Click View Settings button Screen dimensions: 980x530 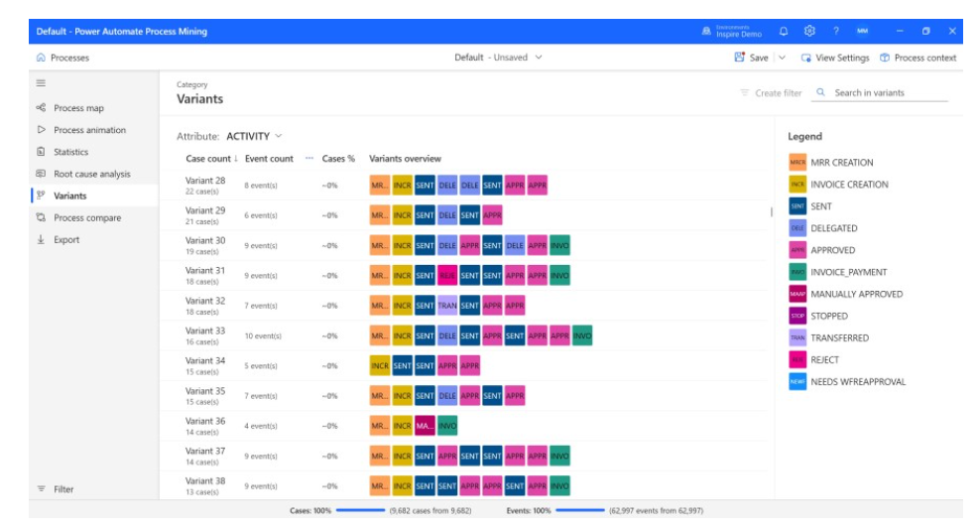(835, 58)
